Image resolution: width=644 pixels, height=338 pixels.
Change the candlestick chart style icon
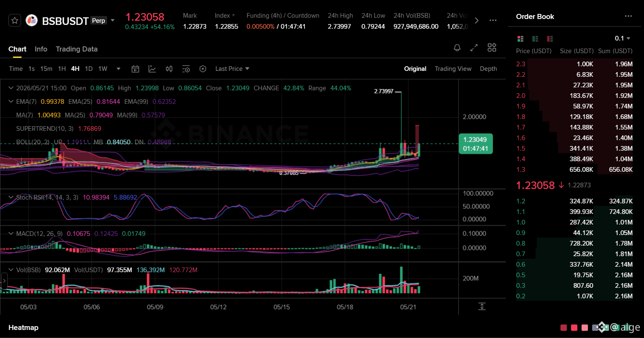pos(169,69)
